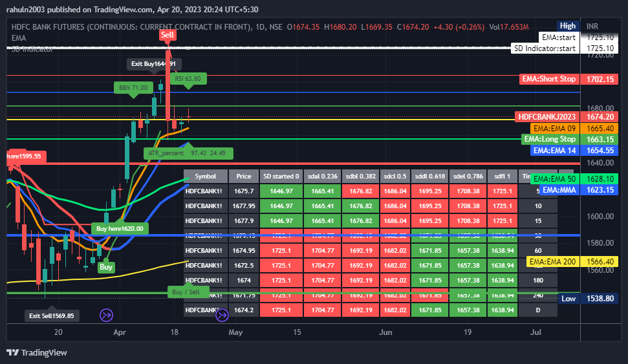The image size is (628, 364).
Task: Click the BB% 71.00 label
Action: pyautogui.click(x=133, y=87)
